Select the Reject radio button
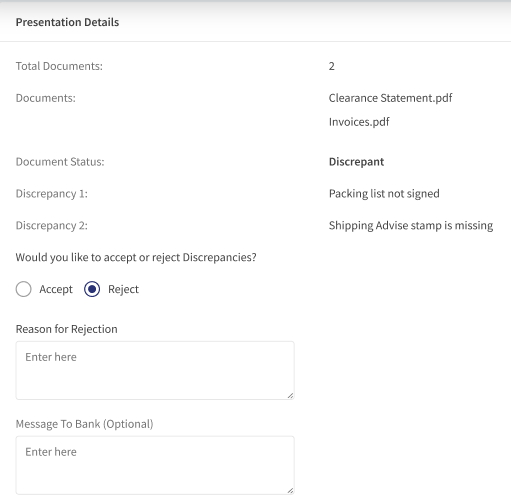This screenshot has height=498, width=511. pos(92,289)
